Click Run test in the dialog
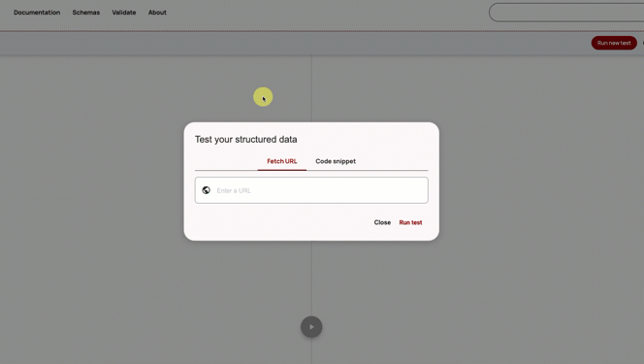The width and height of the screenshot is (644, 364). [410, 222]
